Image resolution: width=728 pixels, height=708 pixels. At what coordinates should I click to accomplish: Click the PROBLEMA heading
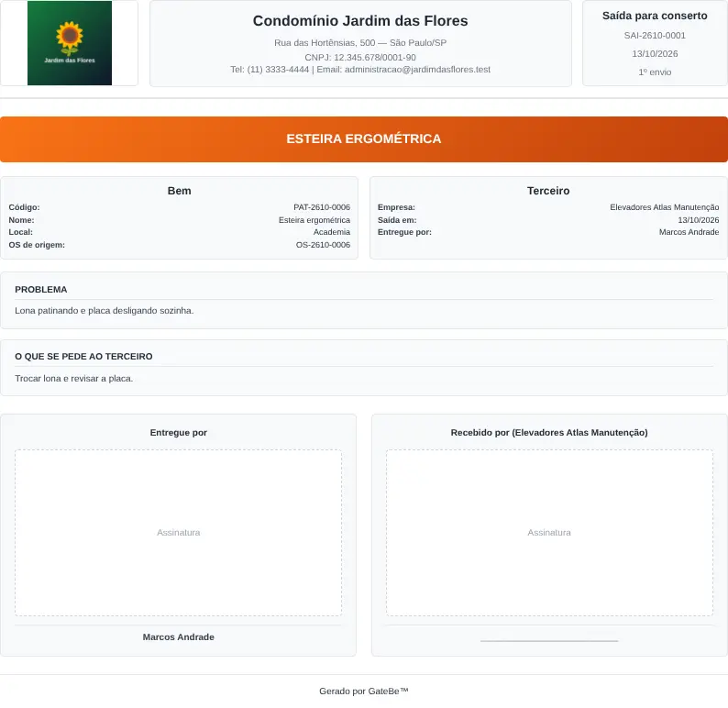(x=41, y=290)
